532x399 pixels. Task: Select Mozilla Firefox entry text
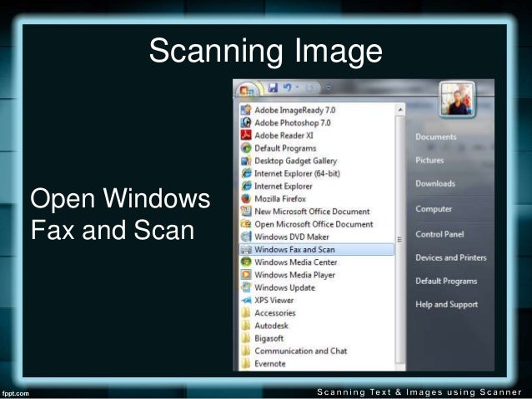[x=280, y=198]
